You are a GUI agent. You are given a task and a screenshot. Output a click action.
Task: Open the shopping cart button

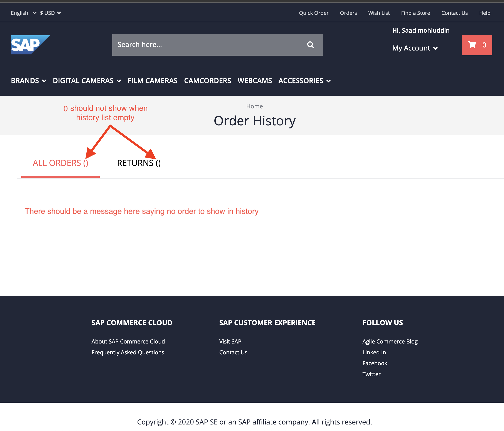click(477, 45)
